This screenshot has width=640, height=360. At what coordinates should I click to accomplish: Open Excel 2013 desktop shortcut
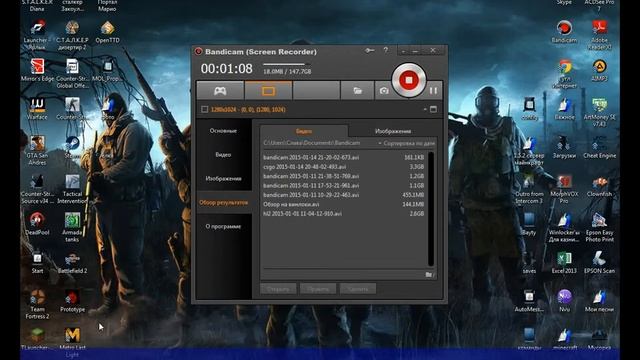pyautogui.click(x=564, y=262)
